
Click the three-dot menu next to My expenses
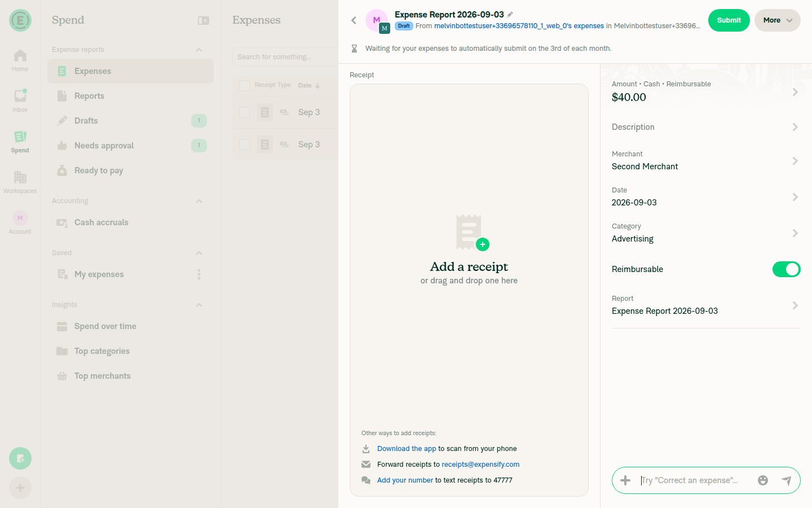[199, 274]
